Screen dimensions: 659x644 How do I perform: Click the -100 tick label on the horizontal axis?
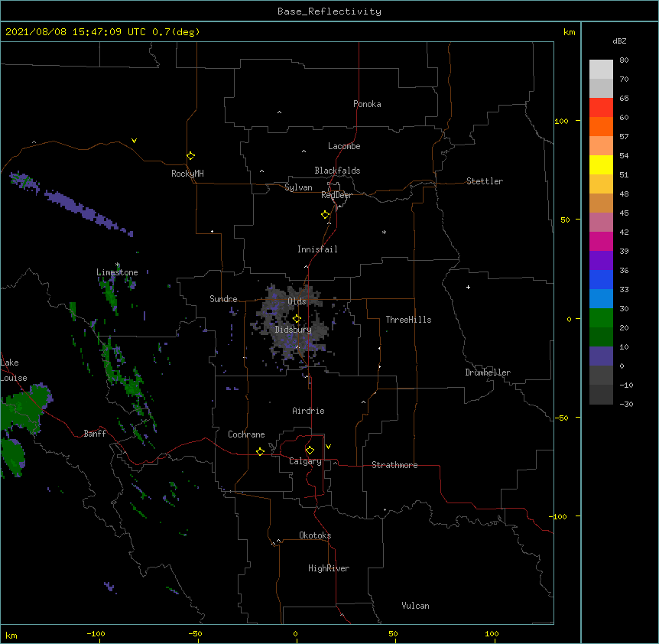[96, 633]
